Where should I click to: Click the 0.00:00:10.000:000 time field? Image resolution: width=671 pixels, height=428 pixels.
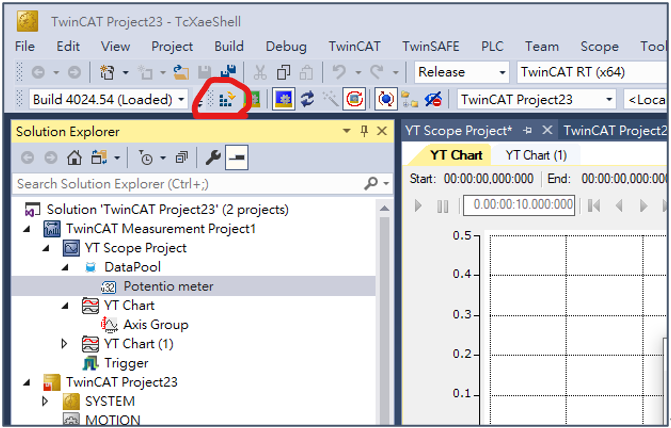(x=519, y=205)
